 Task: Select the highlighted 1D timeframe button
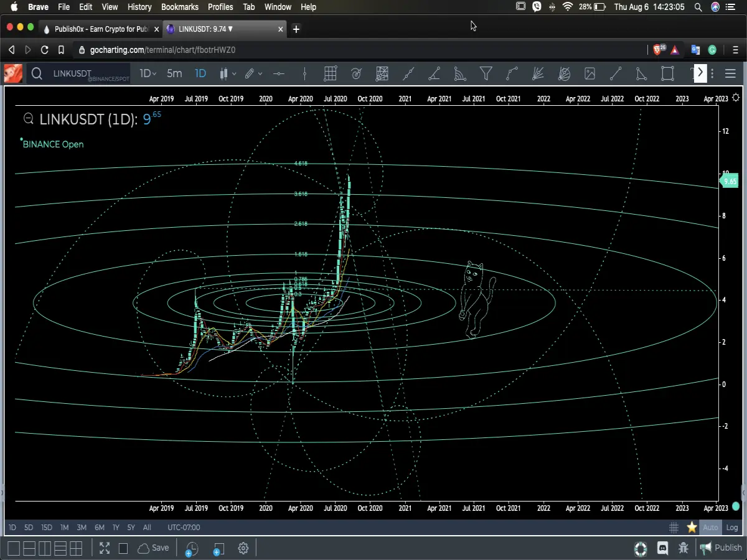200,73
